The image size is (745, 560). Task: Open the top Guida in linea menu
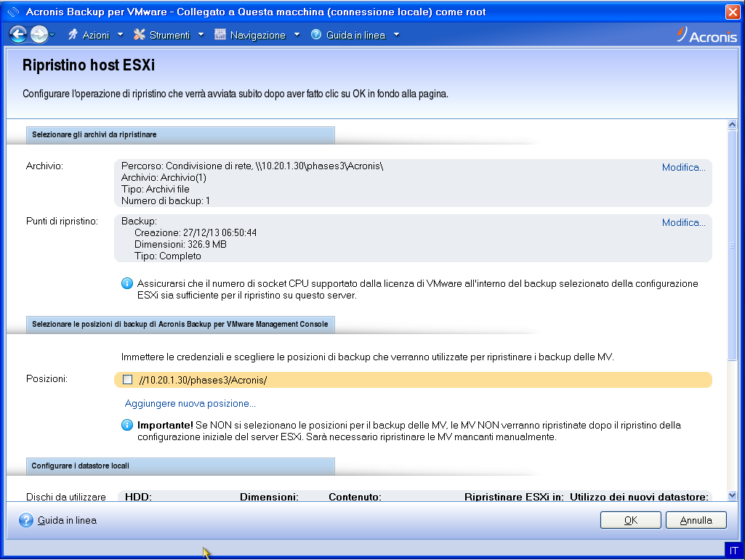point(355,35)
